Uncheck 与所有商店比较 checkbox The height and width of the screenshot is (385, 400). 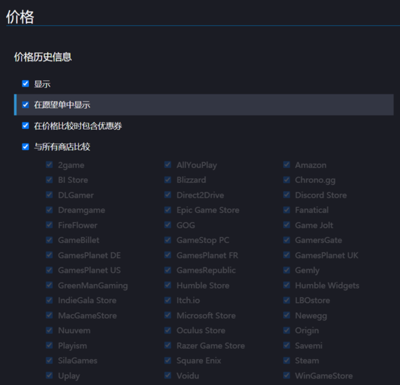pos(25,147)
